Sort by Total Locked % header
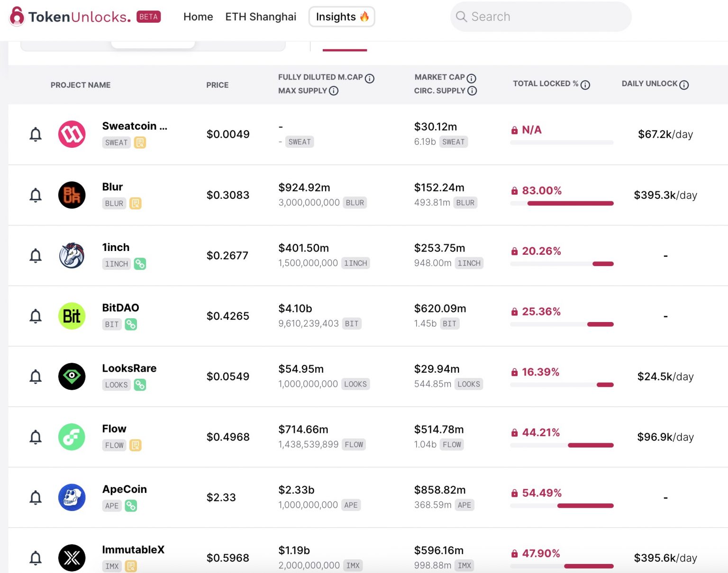 pos(546,84)
